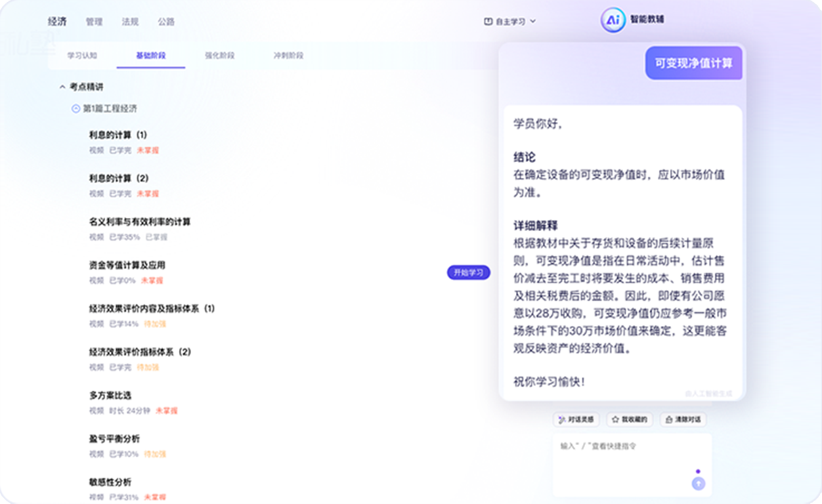
Task: Select the 法规 subject
Action: click(130, 22)
